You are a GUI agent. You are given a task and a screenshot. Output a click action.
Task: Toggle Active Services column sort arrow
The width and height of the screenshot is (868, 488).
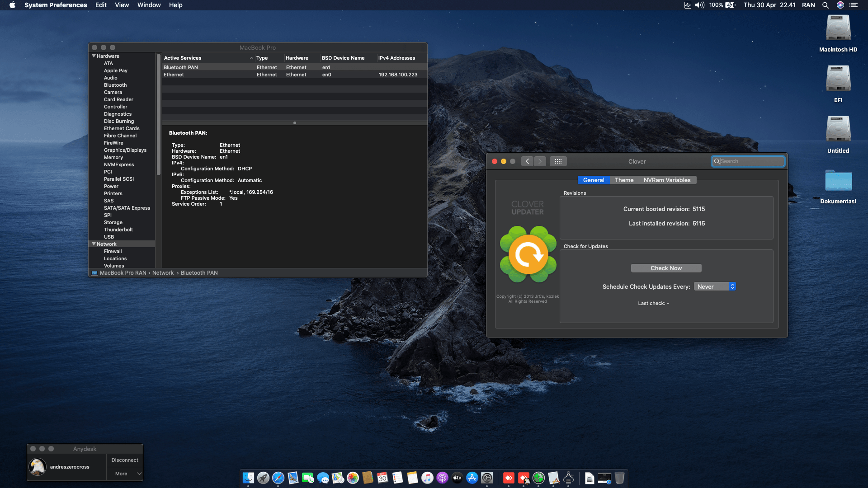click(x=251, y=58)
